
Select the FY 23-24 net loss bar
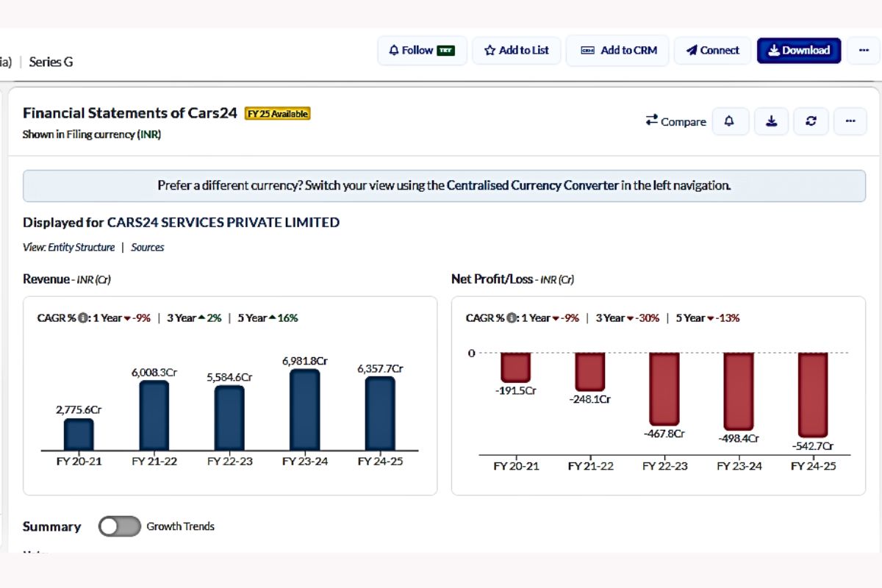pos(739,392)
